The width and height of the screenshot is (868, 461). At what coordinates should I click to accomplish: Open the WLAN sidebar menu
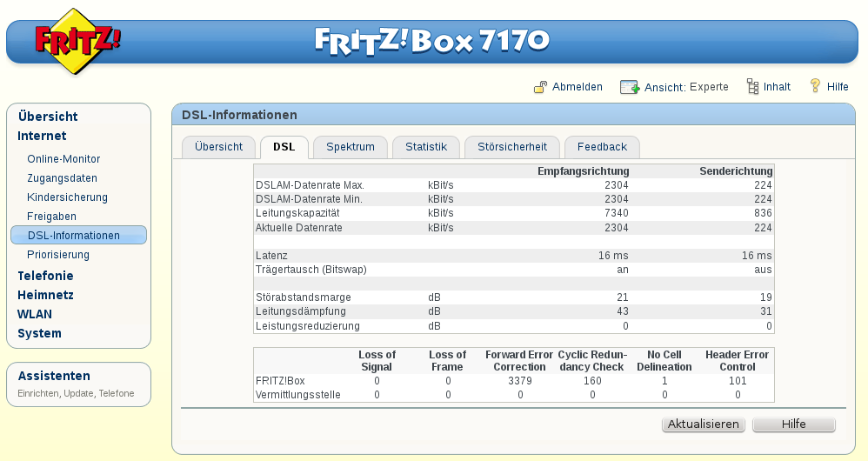click(x=34, y=314)
